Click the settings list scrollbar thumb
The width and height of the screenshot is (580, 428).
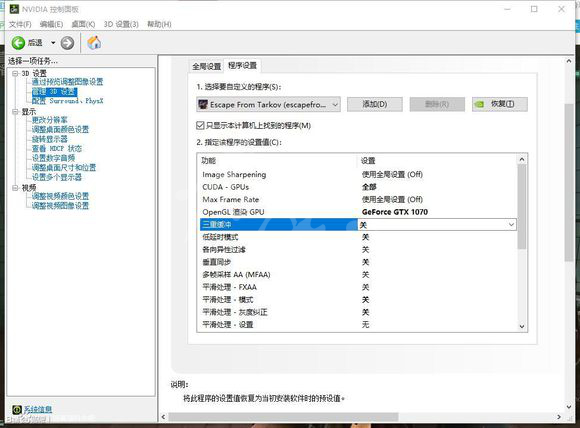522,207
